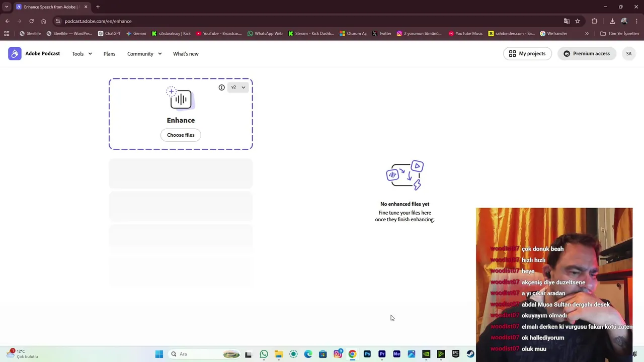This screenshot has height=362, width=644.
Task: Click the Choose files button
Action: pyautogui.click(x=181, y=135)
